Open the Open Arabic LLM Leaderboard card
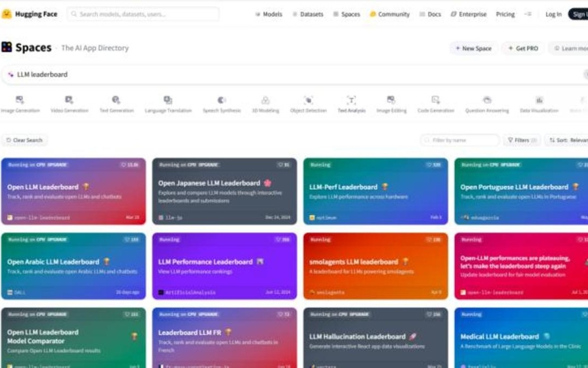This screenshot has width=588, height=368. click(x=74, y=266)
